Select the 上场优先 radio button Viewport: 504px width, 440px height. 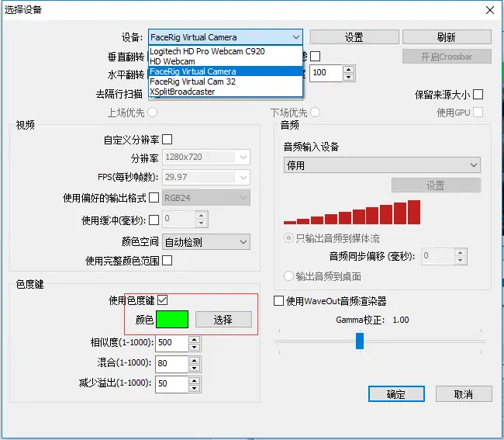click(152, 113)
